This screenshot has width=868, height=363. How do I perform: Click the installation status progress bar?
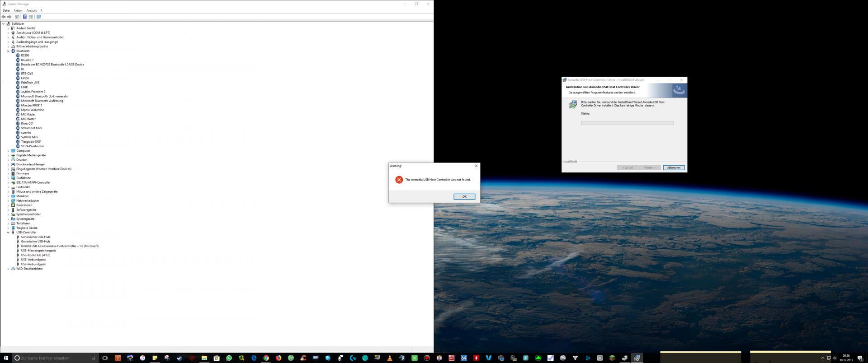pos(627,123)
